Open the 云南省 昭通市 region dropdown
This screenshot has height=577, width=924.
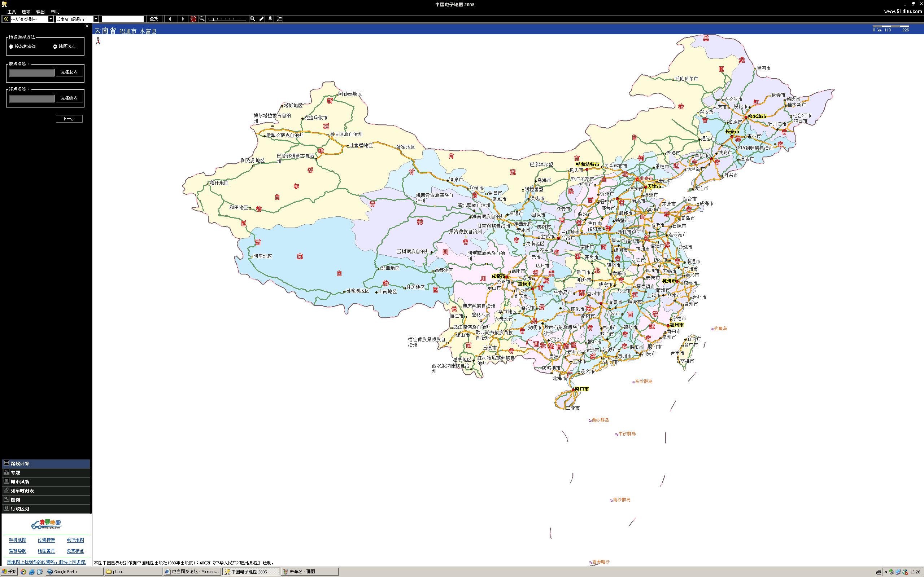tap(96, 19)
